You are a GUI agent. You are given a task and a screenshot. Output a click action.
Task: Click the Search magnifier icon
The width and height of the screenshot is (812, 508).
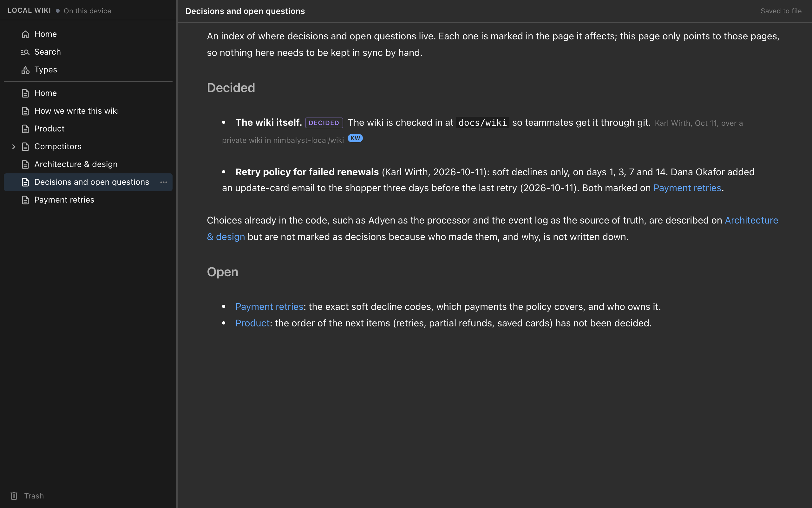click(25, 52)
